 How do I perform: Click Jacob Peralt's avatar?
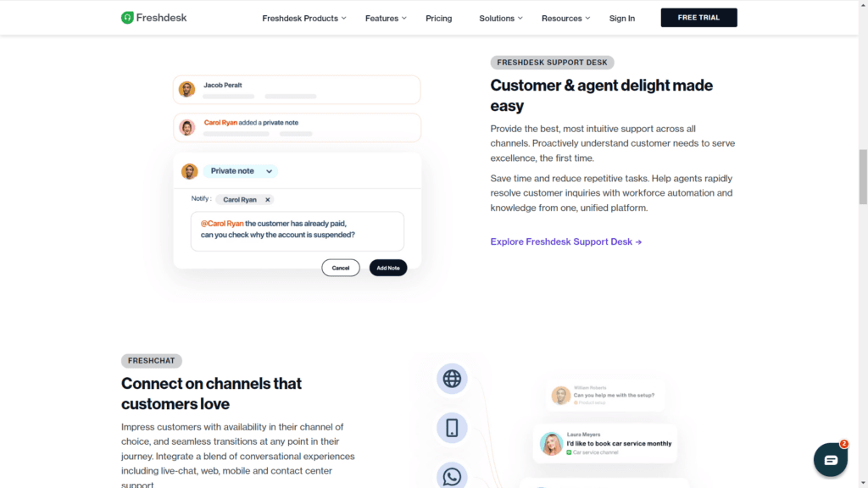click(186, 89)
